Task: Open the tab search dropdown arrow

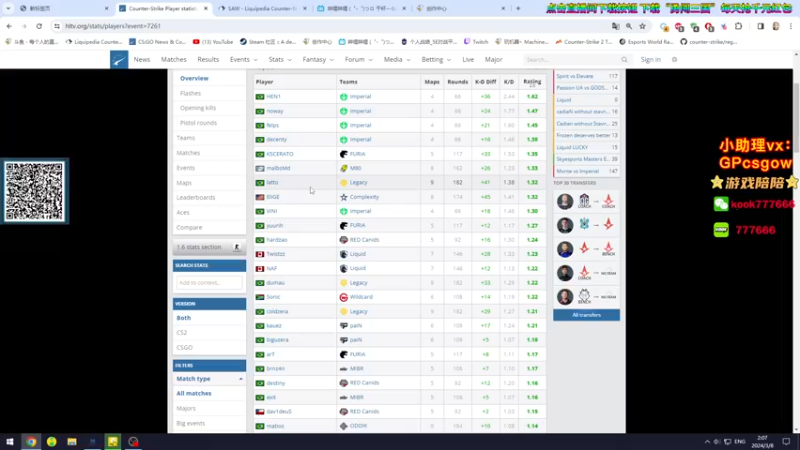Action: coord(8,8)
